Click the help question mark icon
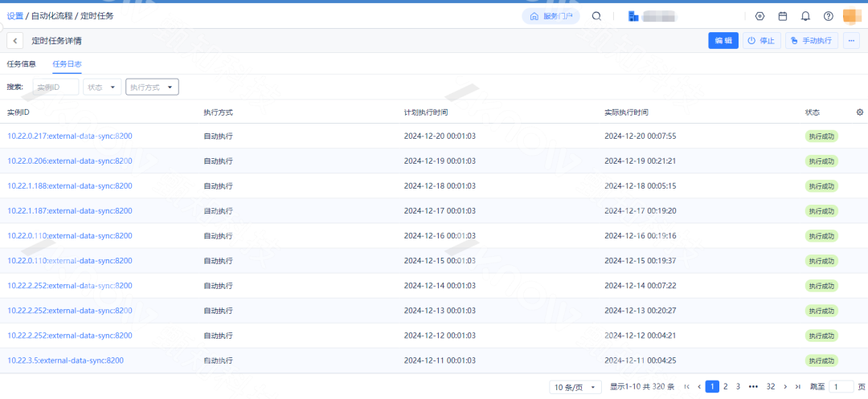 828,16
